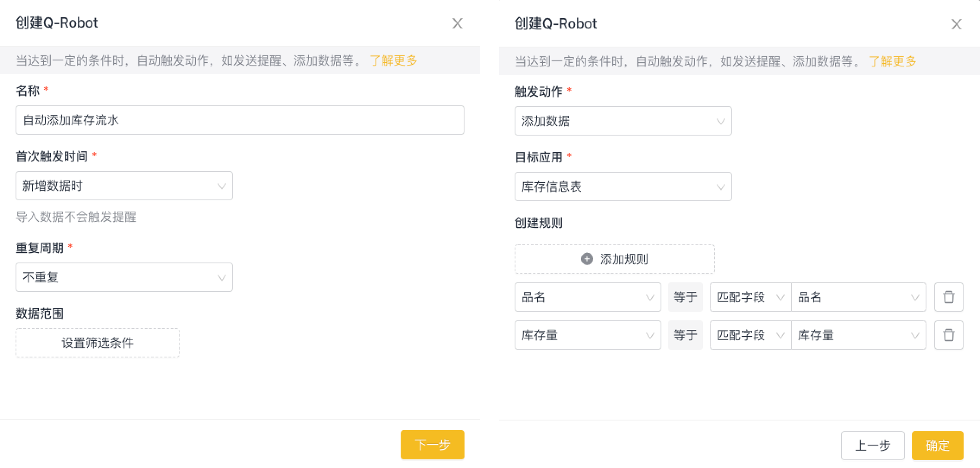Image resolution: width=980 pixels, height=468 pixels.
Task: Open the 触发动作 dropdown 添加数据
Action: pyautogui.click(x=623, y=121)
